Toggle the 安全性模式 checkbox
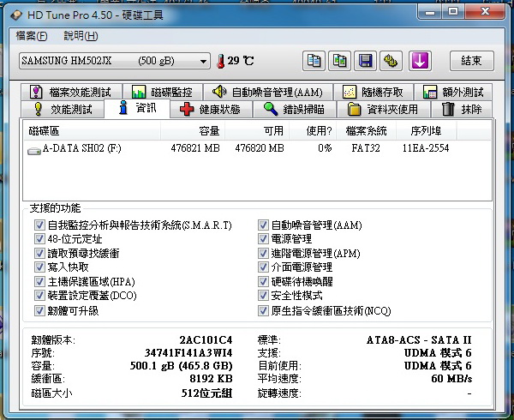Viewport: 514px width, 420px height. [x=263, y=296]
